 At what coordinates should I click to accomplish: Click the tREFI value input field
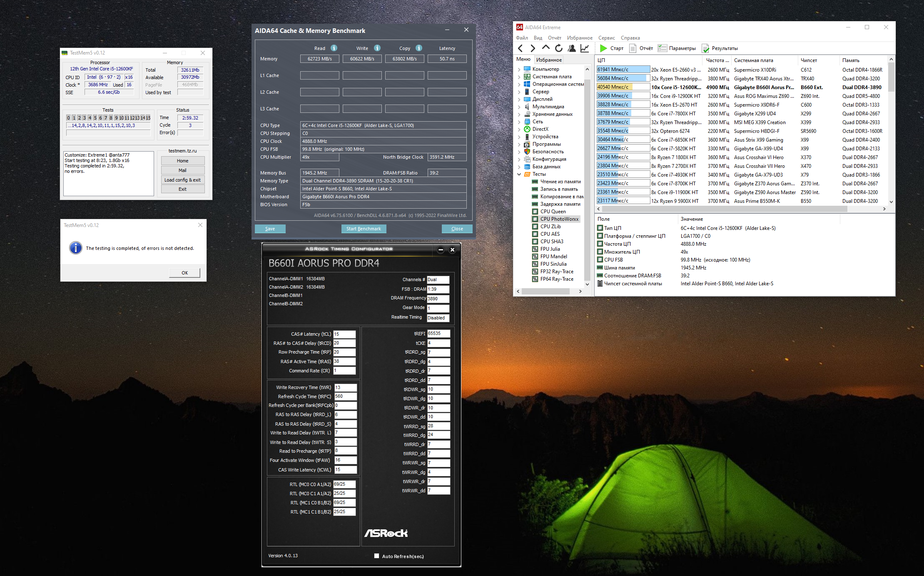click(438, 333)
